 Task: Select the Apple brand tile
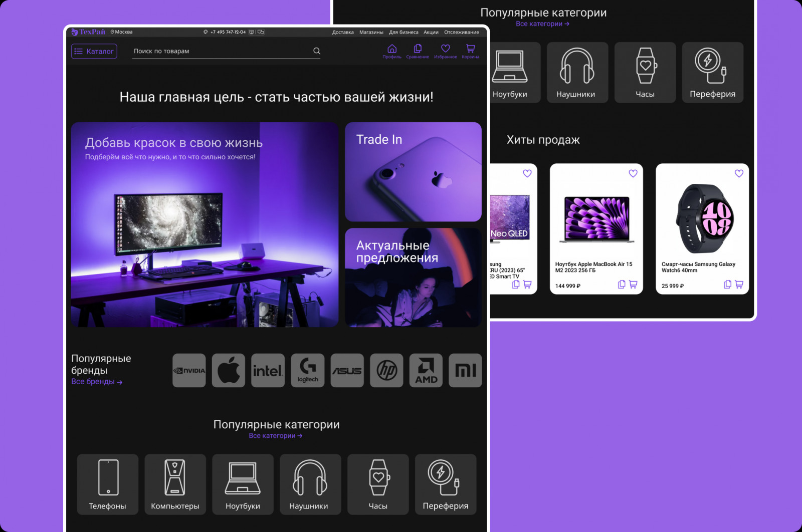click(x=229, y=370)
